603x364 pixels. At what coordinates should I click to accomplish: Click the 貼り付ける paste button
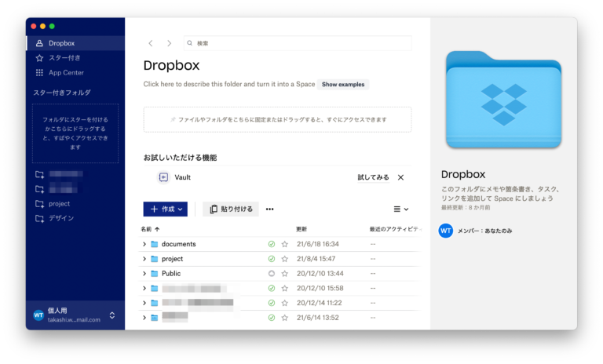[231, 209]
